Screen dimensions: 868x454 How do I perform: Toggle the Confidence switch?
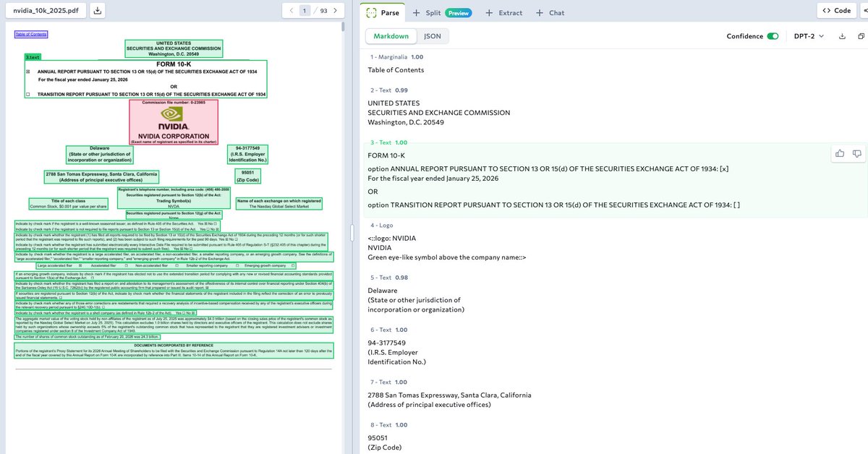coord(773,36)
